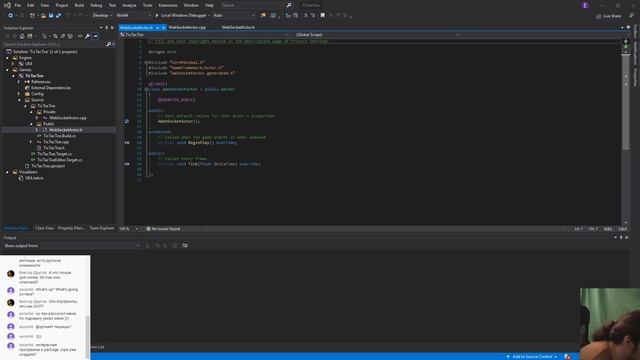Close the active WebSocketActor.h tab
Image resolution: width=640 pixels, height=360 pixels.
point(163,28)
